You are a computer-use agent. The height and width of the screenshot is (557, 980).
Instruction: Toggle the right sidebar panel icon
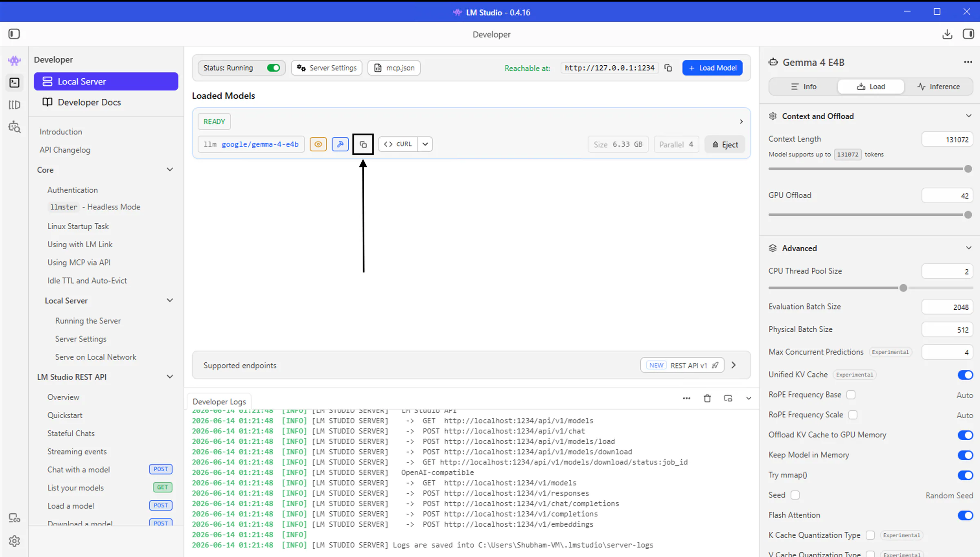968,34
